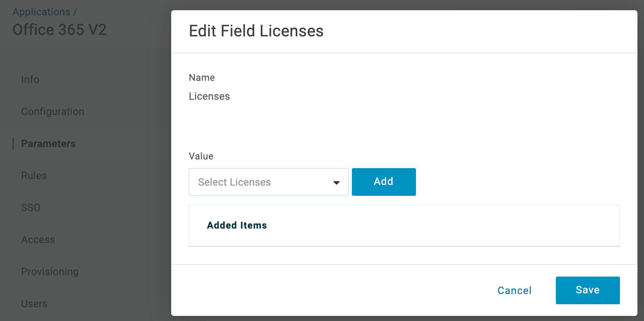Open the Info tab in sidebar
The height and width of the screenshot is (321, 644).
pos(30,79)
